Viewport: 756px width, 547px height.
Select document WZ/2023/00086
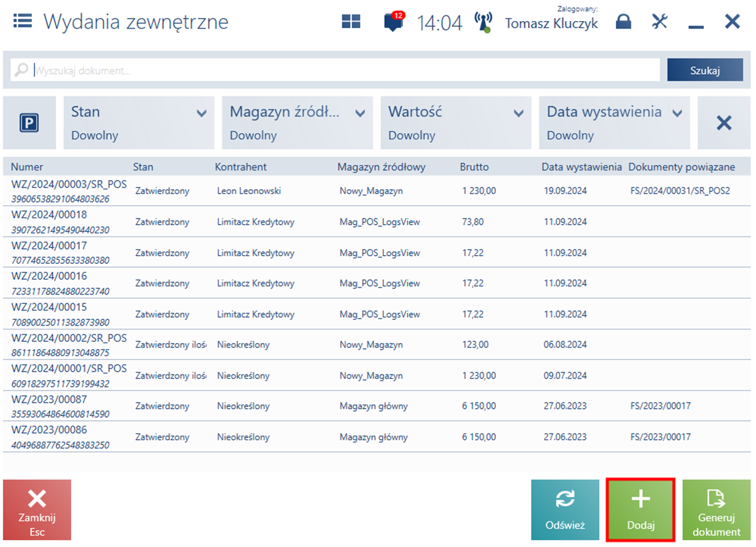pos(376,437)
